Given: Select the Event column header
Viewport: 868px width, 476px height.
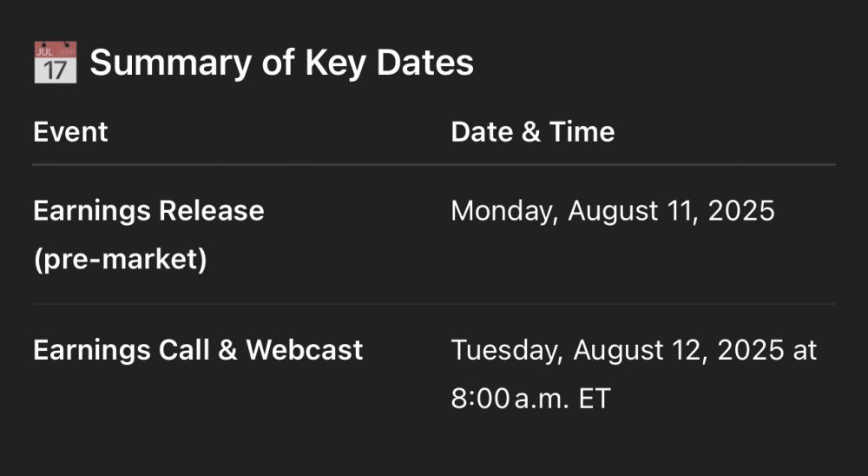Looking at the screenshot, I should pos(70,131).
